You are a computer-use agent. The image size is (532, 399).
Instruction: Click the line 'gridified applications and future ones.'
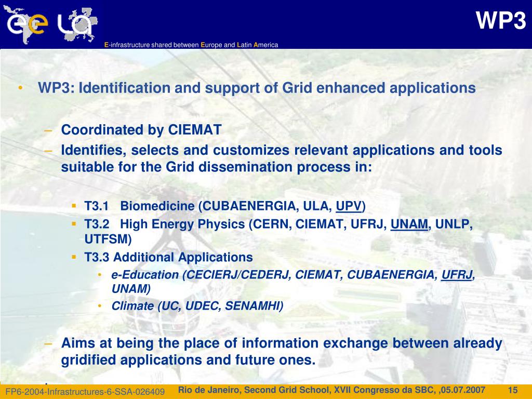tap(188, 360)
